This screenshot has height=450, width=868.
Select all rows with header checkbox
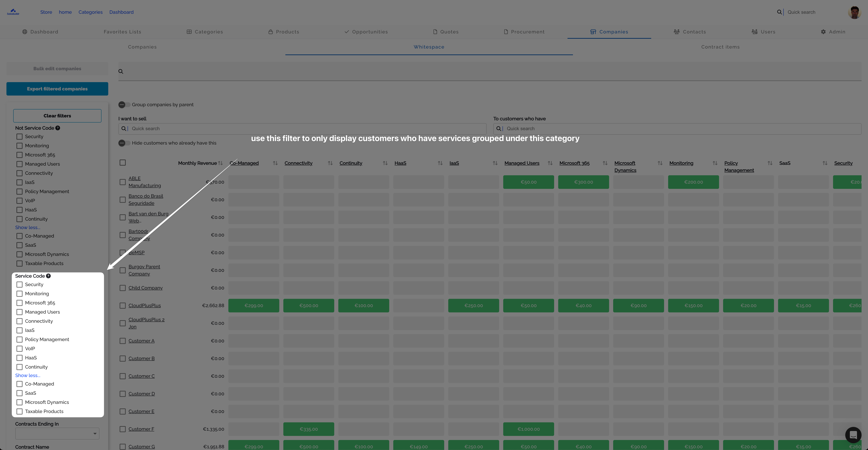pyautogui.click(x=123, y=163)
